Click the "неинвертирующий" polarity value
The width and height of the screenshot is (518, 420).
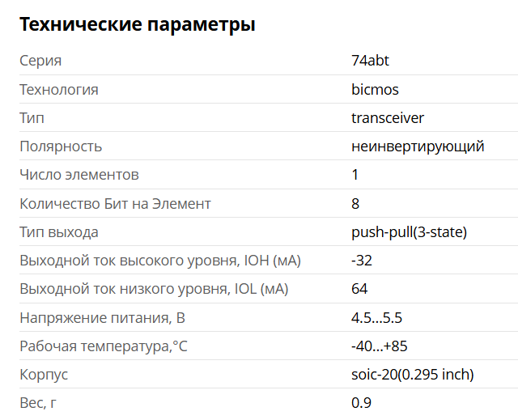point(418,146)
